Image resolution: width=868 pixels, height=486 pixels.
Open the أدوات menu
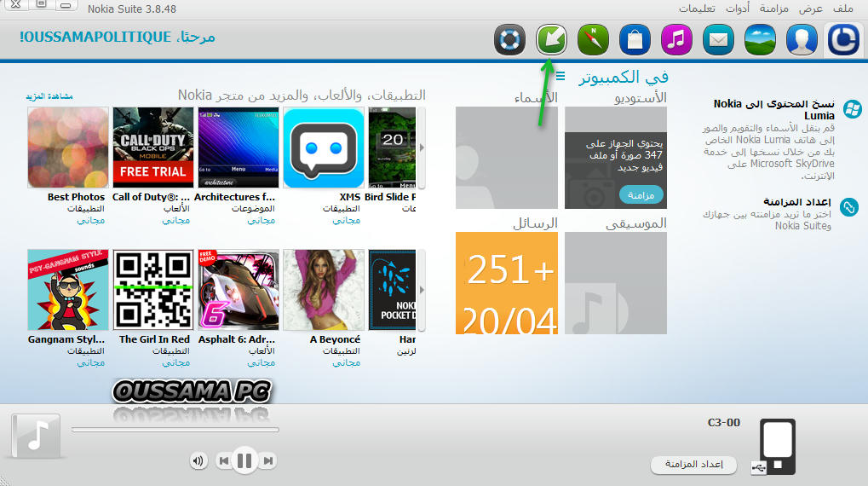pos(738,9)
